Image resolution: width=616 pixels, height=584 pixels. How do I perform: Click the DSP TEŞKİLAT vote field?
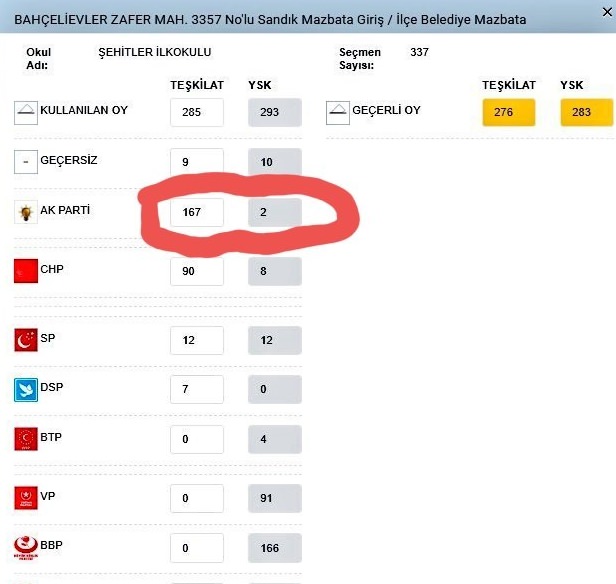click(x=196, y=389)
